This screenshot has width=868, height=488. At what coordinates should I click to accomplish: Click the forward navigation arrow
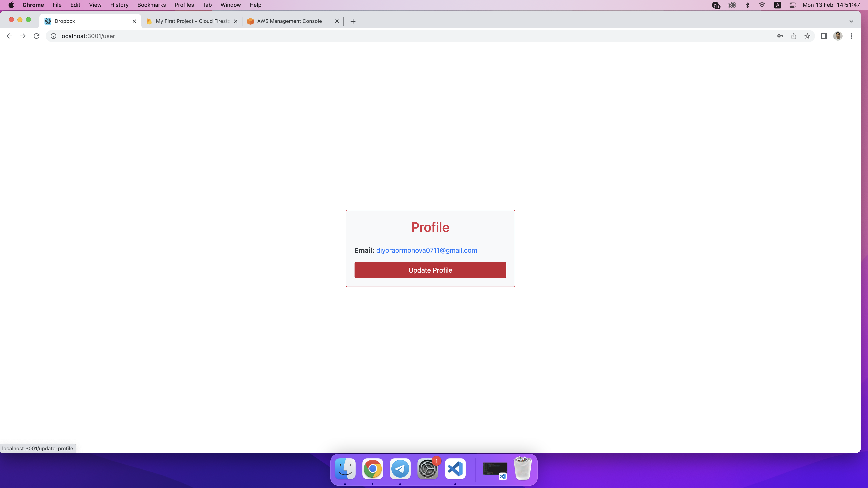[23, 36]
